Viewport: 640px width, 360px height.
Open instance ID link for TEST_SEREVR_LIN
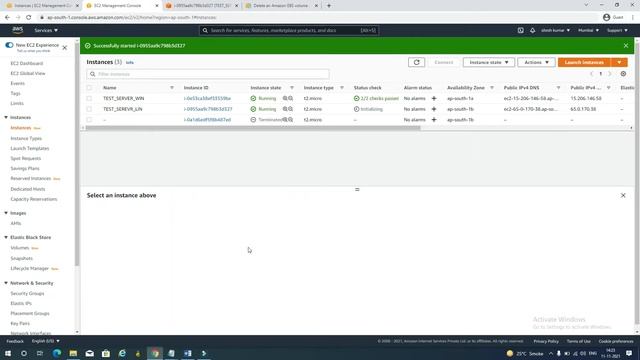click(208, 109)
